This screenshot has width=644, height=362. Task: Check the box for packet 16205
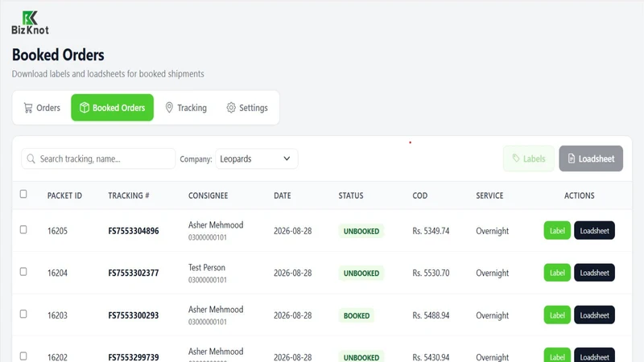pyautogui.click(x=23, y=229)
